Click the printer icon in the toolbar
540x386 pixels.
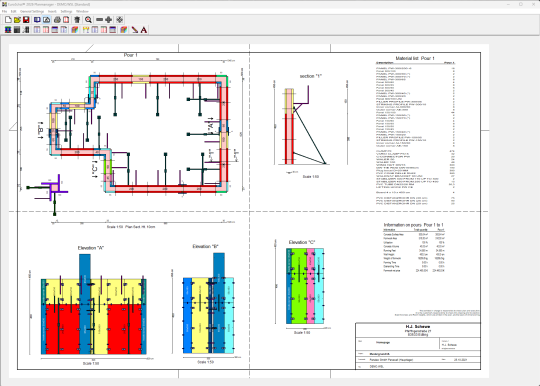click(57, 20)
